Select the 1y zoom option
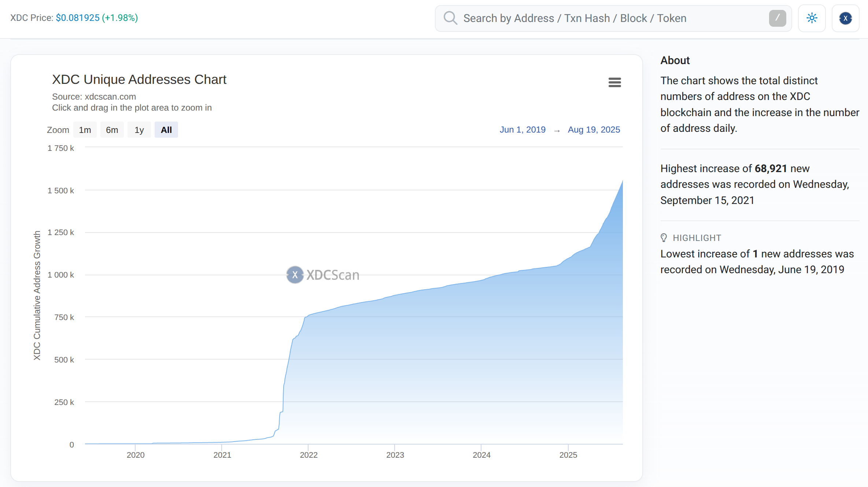Screen dimensions: 868x487 139,130
